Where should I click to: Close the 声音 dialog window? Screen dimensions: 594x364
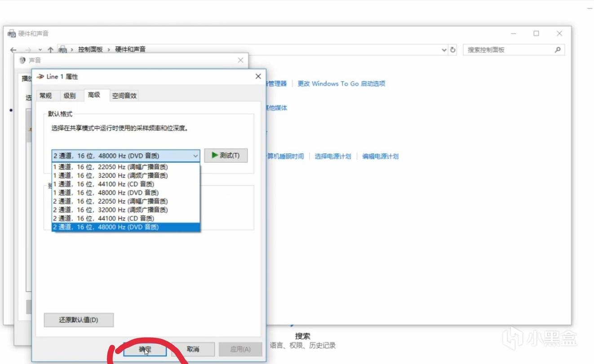point(240,60)
